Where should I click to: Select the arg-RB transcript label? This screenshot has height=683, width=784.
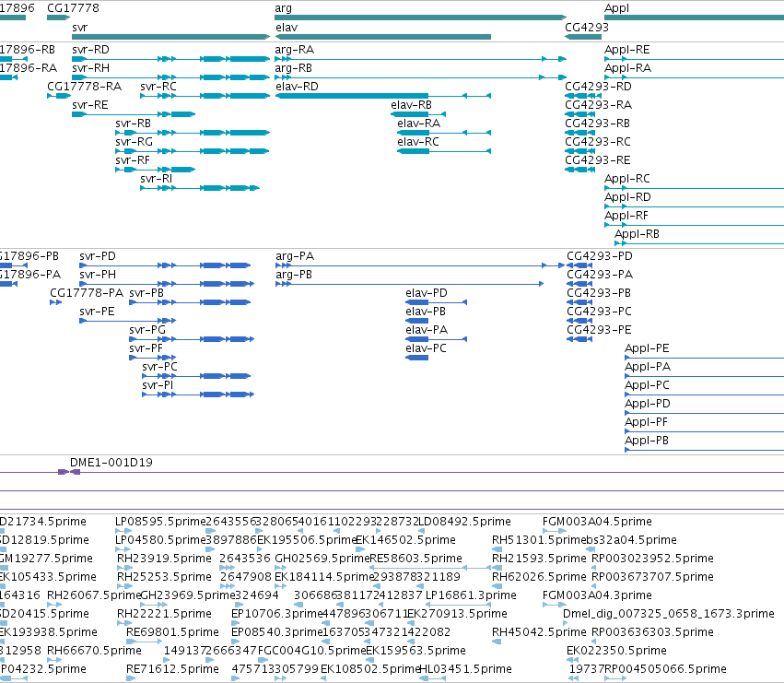click(294, 68)
